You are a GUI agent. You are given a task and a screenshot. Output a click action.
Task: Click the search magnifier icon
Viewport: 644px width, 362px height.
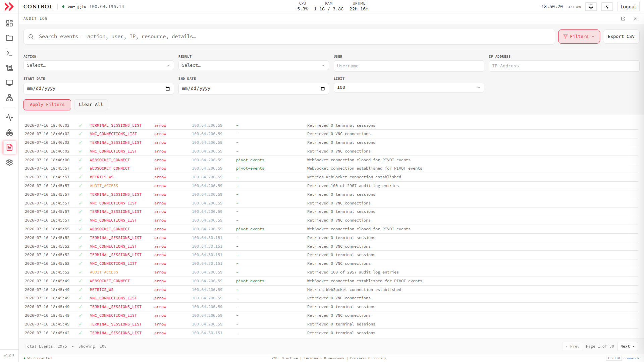coord(31,37)
